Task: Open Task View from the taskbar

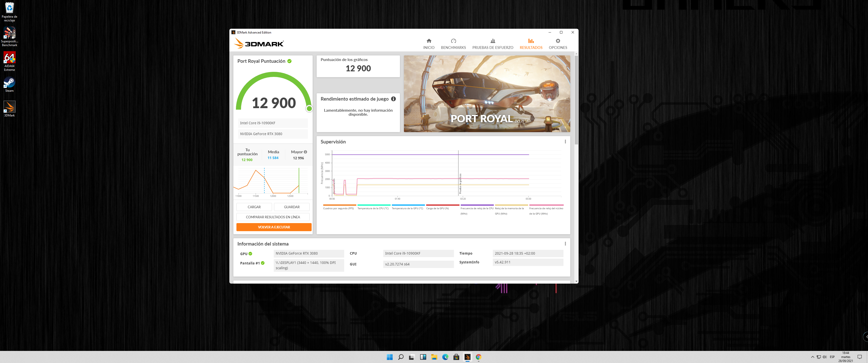Action: point(412,357)
